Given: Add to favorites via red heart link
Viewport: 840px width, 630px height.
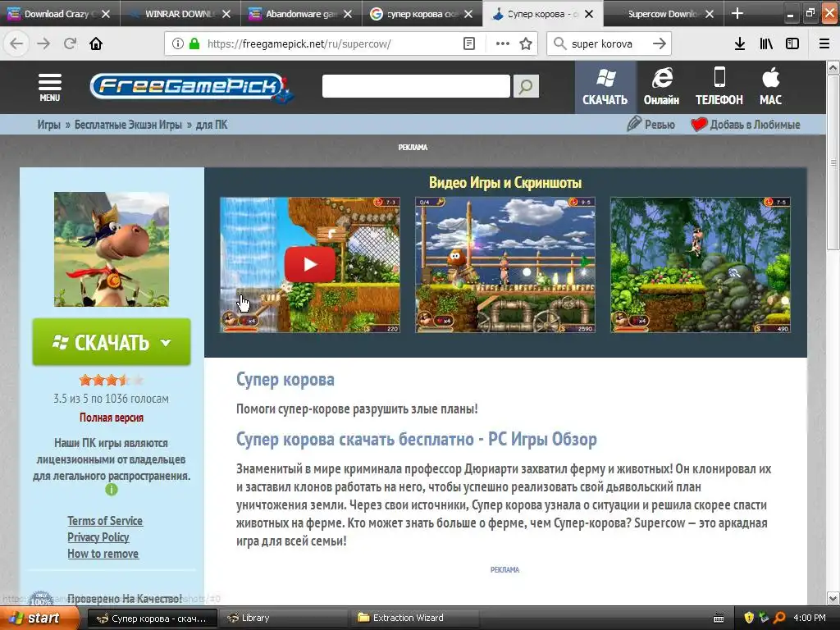Looking at the screenshot, I should coord(746,125).
